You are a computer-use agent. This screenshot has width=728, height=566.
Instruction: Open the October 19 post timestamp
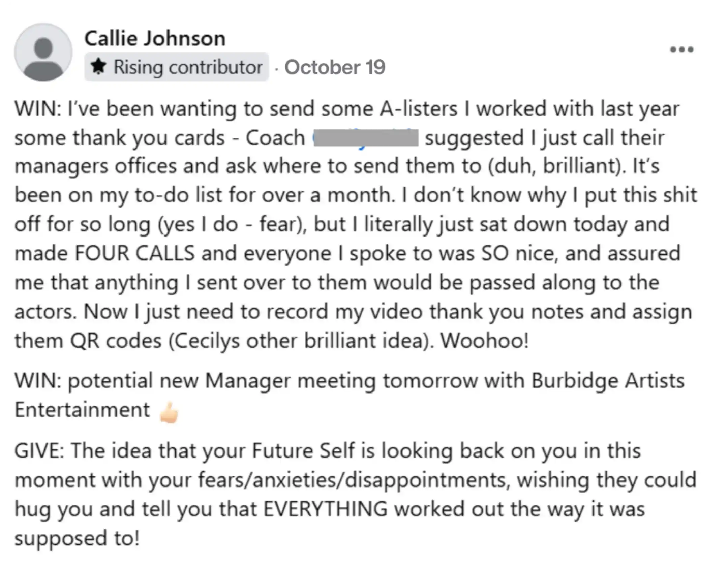335,67
